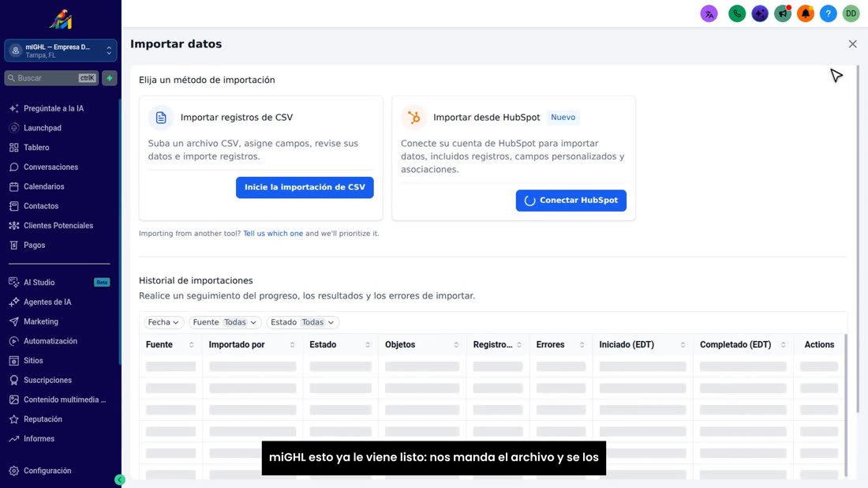The height and width of the screenshot is (488, 868).
Task: Open the megaphone announcements icon
Action: click(x=783, y=14)
